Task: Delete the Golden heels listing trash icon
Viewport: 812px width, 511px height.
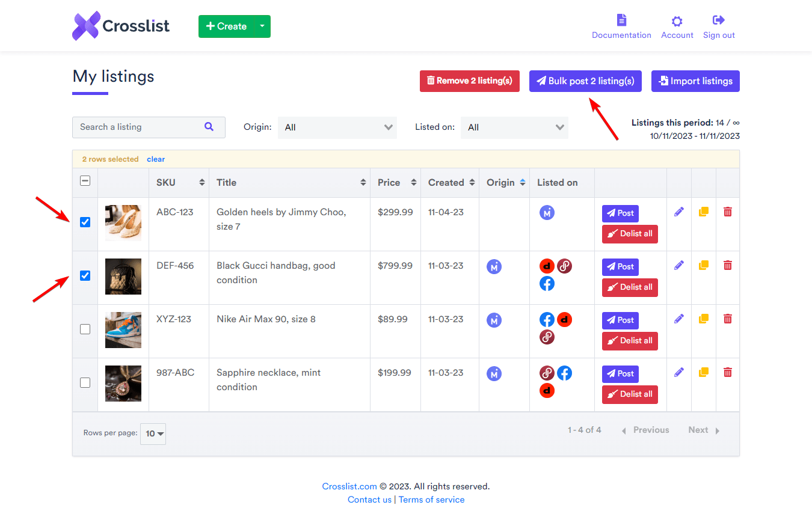Action: [x=728, y=212]
